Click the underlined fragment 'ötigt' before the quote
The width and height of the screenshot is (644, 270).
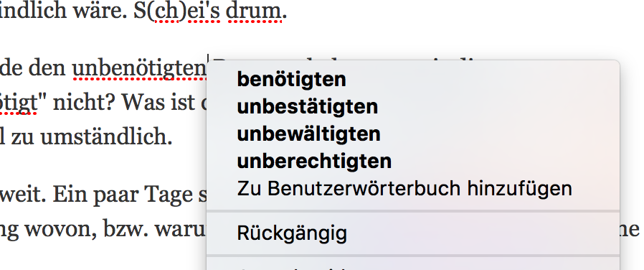[18, 103]
